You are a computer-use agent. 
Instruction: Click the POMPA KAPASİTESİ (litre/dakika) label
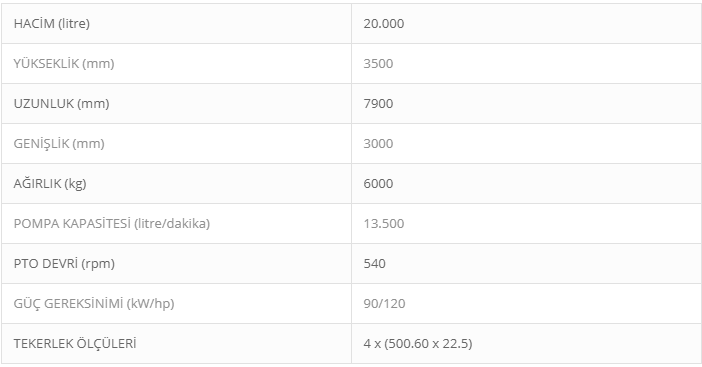pos(111,223)
